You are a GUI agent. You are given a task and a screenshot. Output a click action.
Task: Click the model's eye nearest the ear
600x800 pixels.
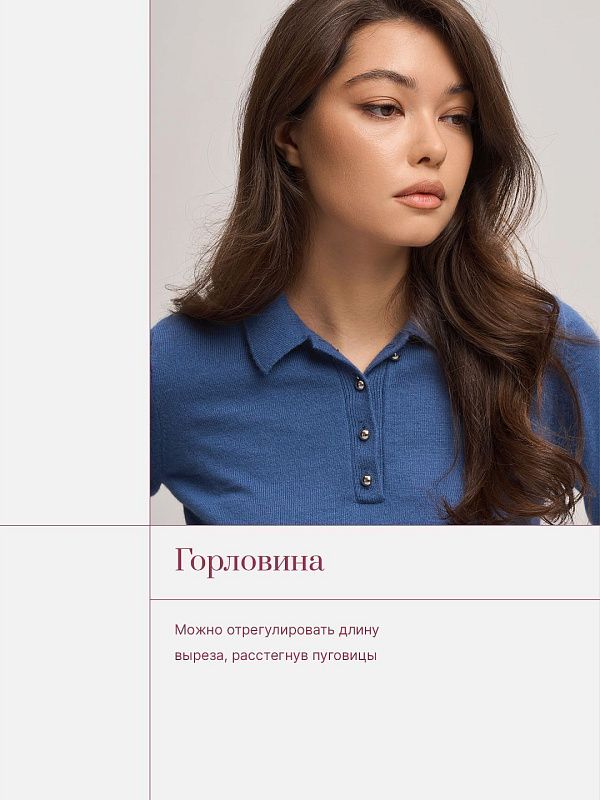385,109
